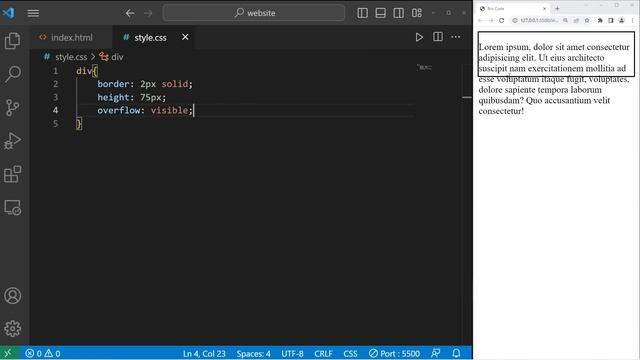Click the browser address bar URL
640x360 pixels.
(538, 20)
